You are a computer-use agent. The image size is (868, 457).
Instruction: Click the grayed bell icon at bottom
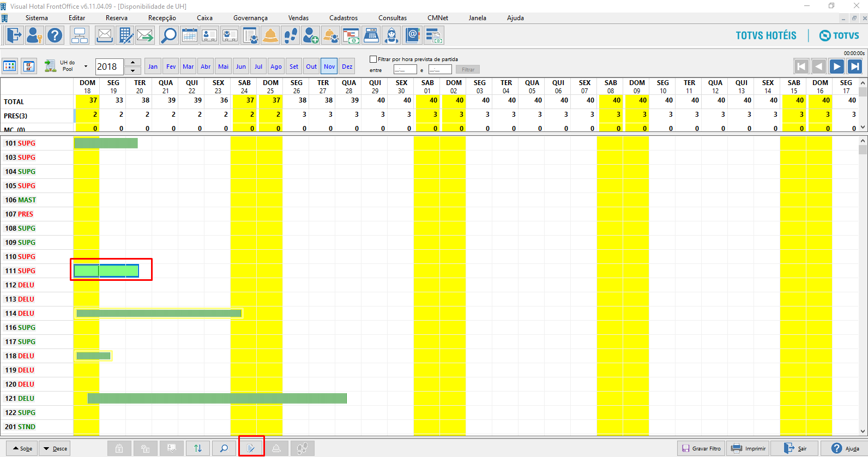point(276,448)
